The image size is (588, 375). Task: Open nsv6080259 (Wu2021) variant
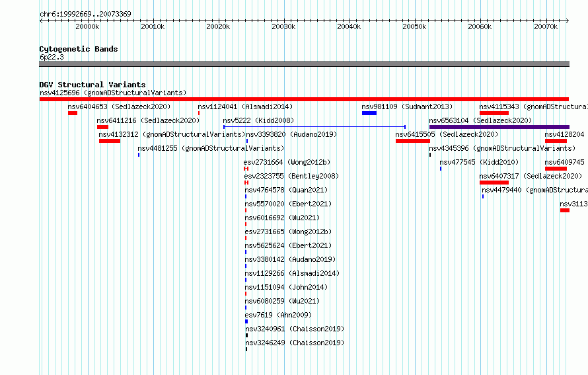pos(282,301)
